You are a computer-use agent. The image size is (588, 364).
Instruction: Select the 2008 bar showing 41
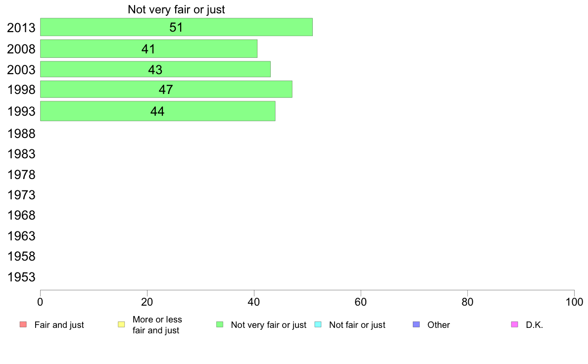(148, 49)
